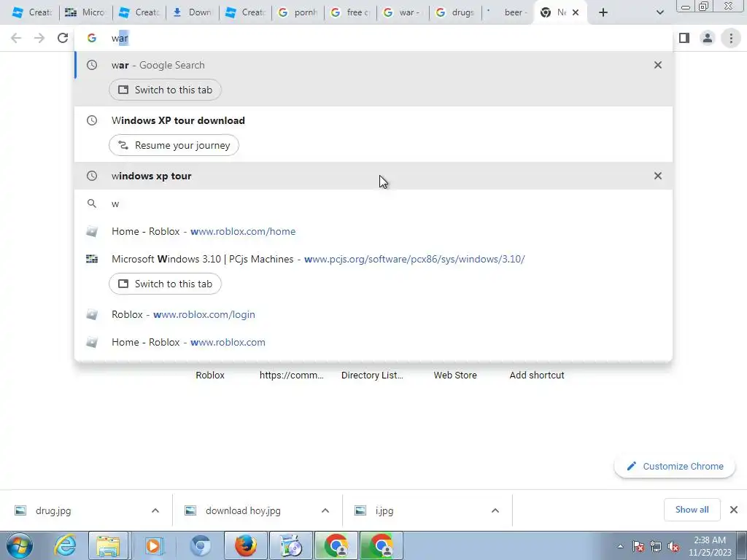
Task: Open www.roblox.com/login suggestion
Action: tap(373, 314)
